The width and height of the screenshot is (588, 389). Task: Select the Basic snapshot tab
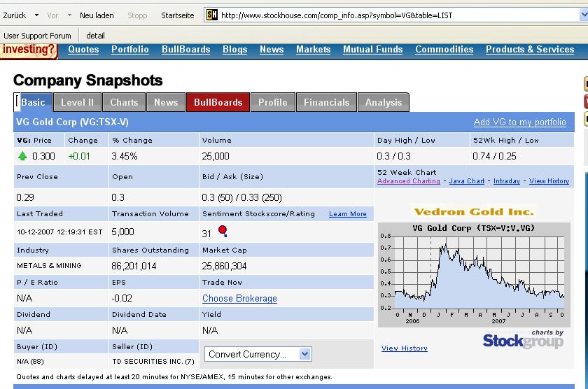33,102
